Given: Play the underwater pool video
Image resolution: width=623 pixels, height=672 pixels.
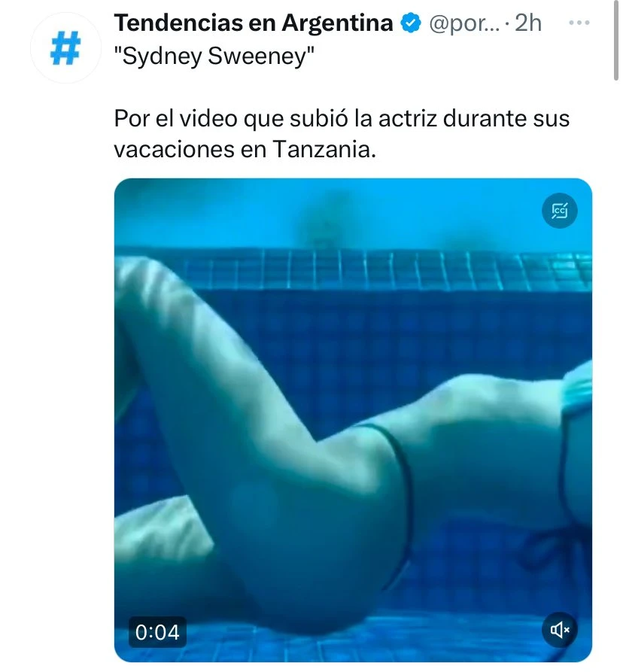Looking at the screenshot, I should [353, 420].
